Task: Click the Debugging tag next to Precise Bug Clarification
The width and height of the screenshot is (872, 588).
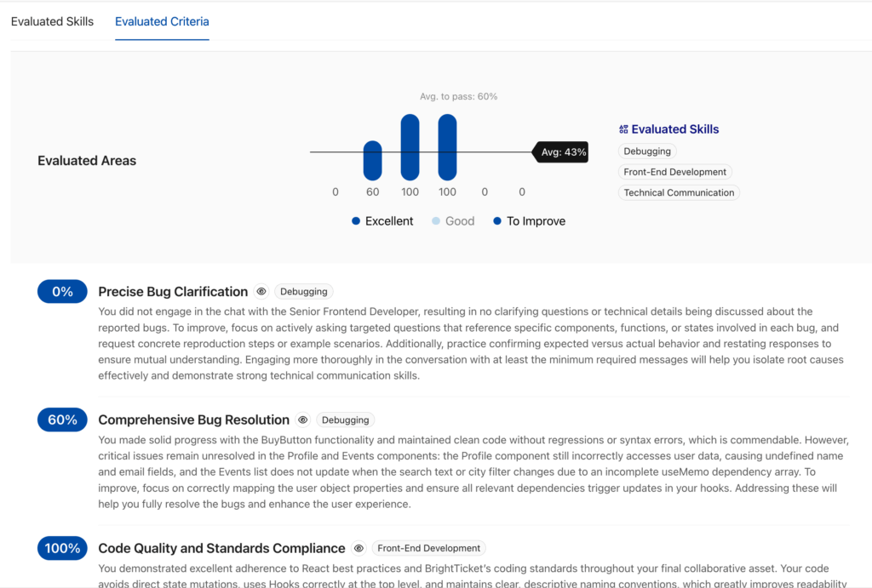Action: tap(303, 292)
